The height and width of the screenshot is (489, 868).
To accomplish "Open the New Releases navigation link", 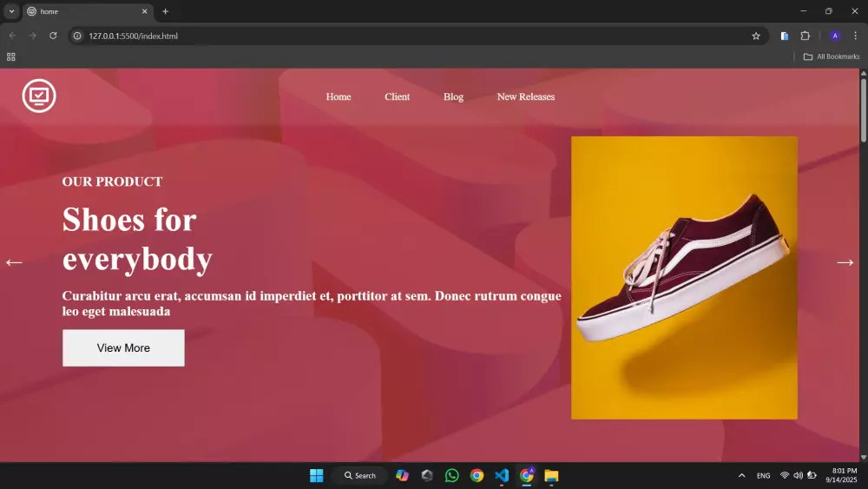I will pos(525,97).
